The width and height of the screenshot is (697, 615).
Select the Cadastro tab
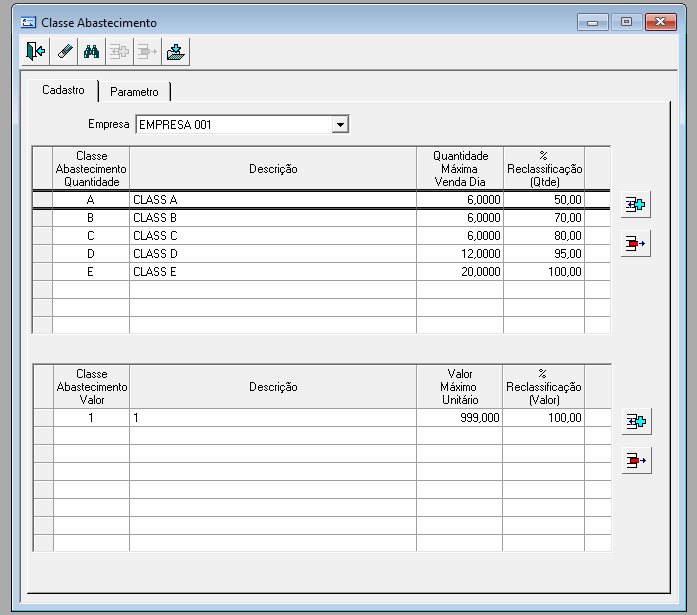pyautogui.click(x=63, y=90)
